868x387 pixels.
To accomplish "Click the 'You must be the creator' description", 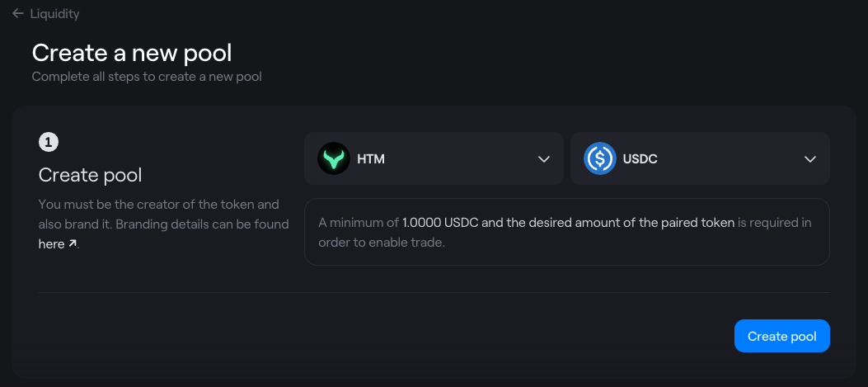I will coord(164,224).
